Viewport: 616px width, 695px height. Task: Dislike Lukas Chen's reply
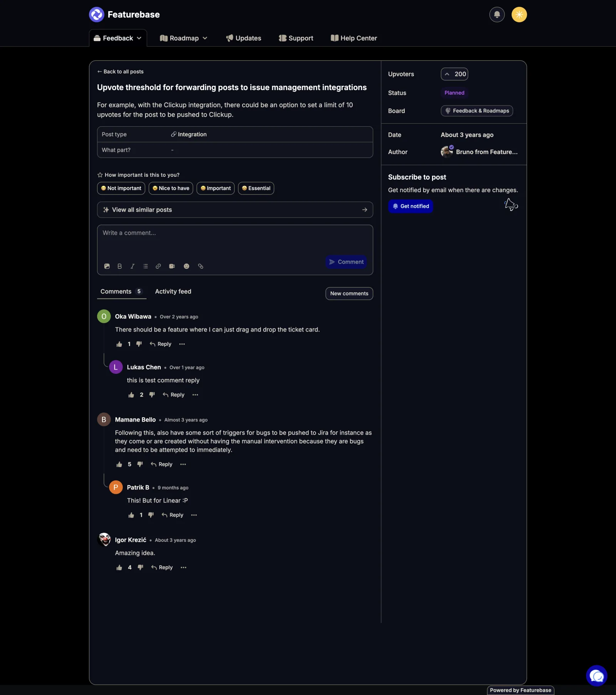(x=152, y=395)
